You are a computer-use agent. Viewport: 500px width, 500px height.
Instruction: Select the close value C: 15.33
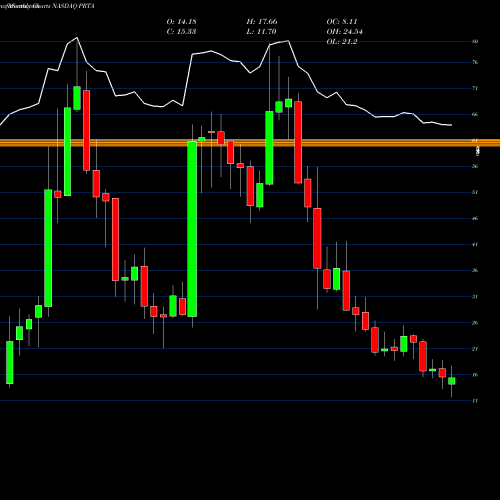coord(181,32)
